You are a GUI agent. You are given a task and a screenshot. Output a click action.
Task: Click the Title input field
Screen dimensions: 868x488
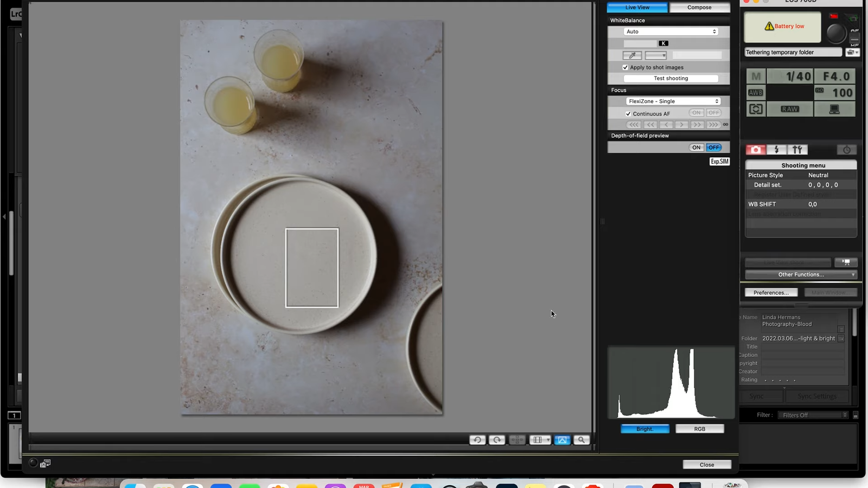pos(803,346)
